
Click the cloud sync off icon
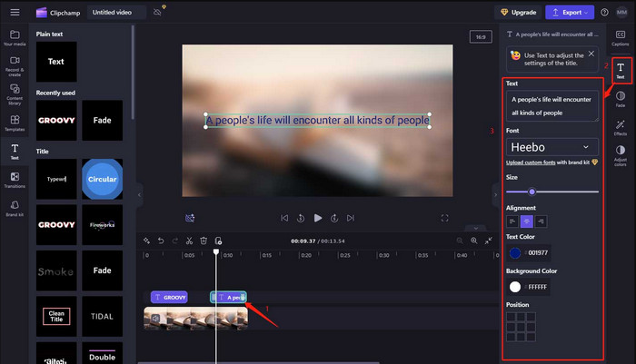[157, 12]
